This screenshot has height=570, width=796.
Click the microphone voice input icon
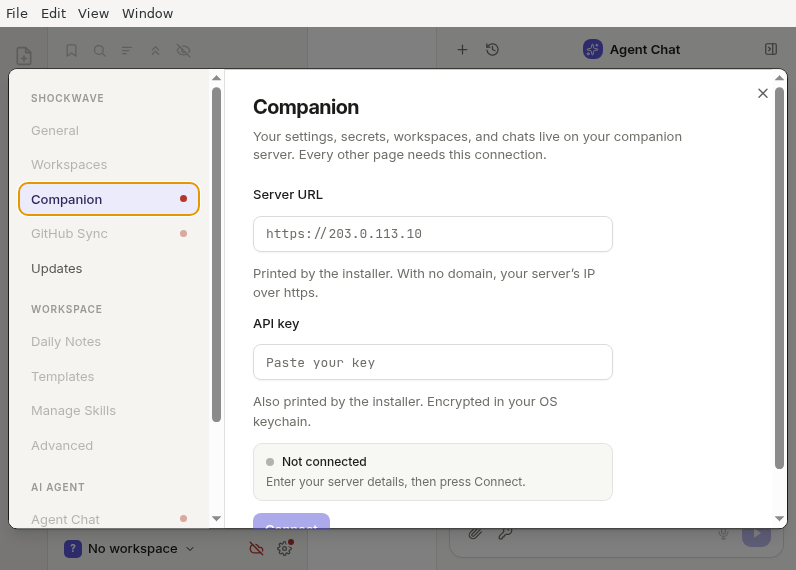(x=723, y=533)
